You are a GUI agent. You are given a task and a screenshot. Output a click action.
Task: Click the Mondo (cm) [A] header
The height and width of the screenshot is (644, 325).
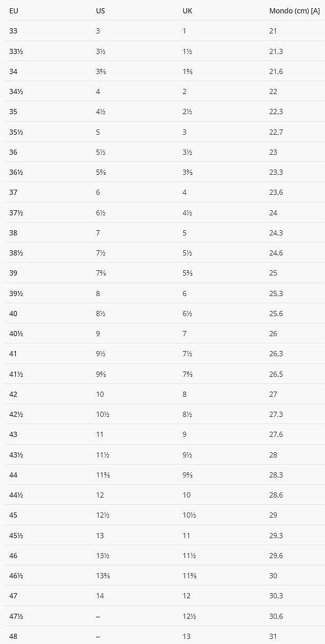(x=294, y=10)
